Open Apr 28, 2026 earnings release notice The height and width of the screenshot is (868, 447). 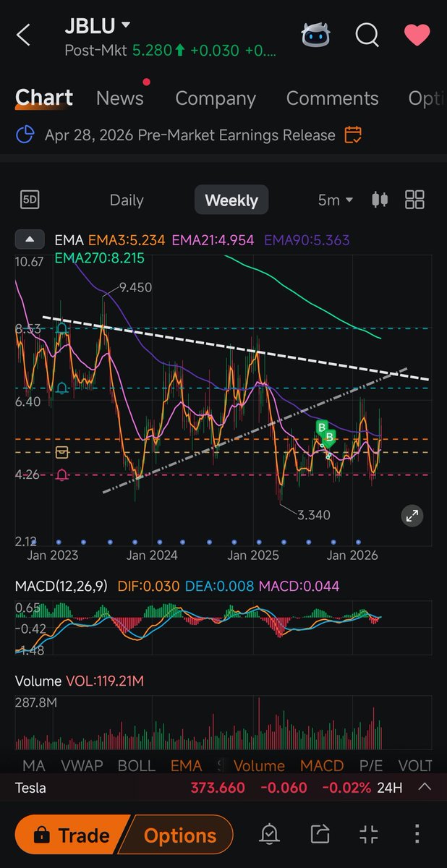(190, 135)
